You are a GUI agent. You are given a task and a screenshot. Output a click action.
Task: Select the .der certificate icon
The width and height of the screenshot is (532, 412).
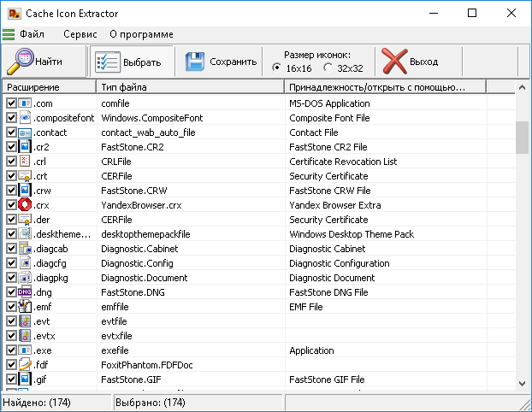25,220
